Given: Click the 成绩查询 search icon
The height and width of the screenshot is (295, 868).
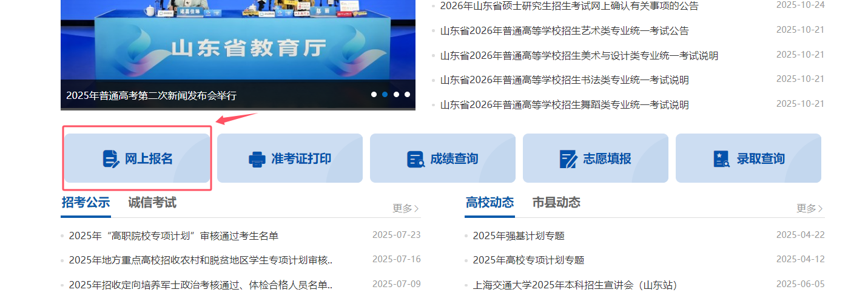Looking at the screenshot, I should pyautogui.click(x=415, y=159).
